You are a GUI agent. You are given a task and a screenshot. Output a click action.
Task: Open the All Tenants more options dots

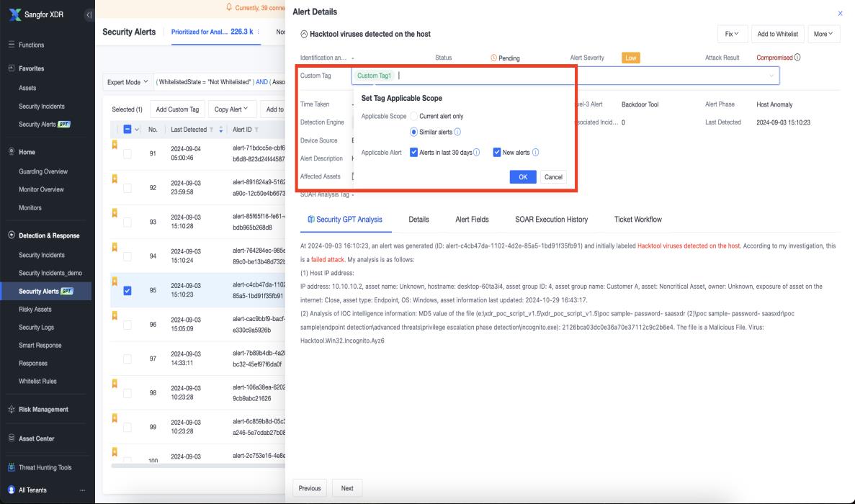tap(82, 490)
